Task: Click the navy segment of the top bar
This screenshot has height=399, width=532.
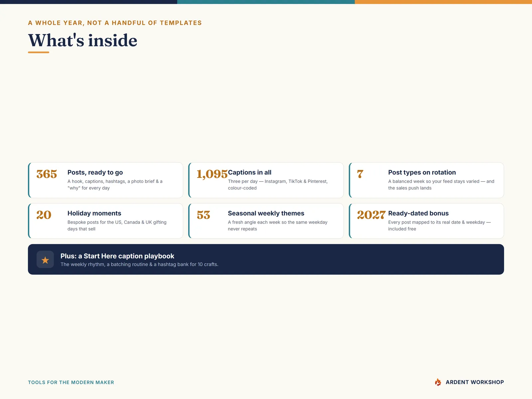Action: pos(88,2)
